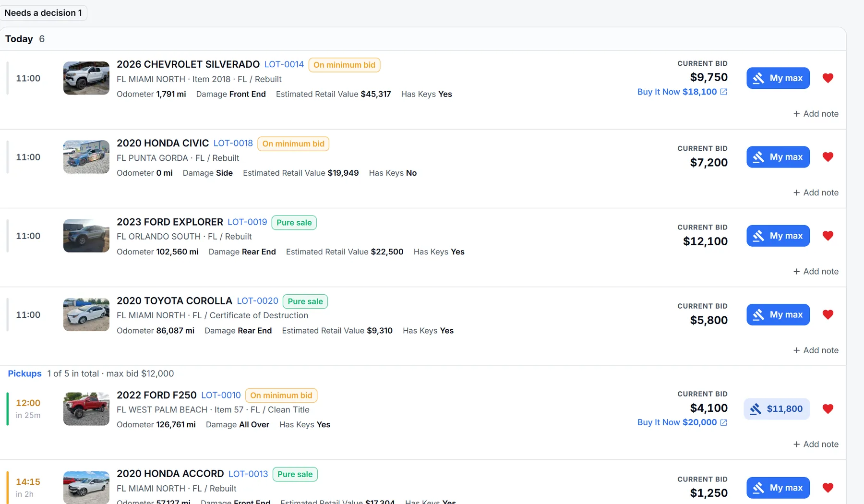
Task: Open lot link LOT-0014
Action: pos(284,64)
